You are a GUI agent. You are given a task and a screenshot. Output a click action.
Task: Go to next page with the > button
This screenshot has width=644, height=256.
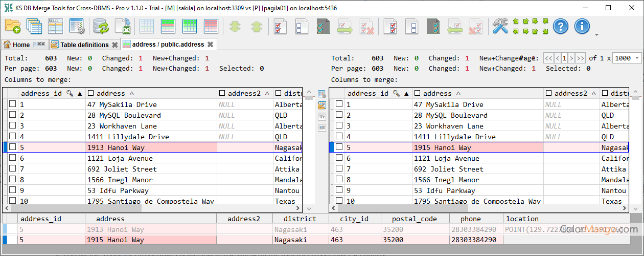[571, 58]
